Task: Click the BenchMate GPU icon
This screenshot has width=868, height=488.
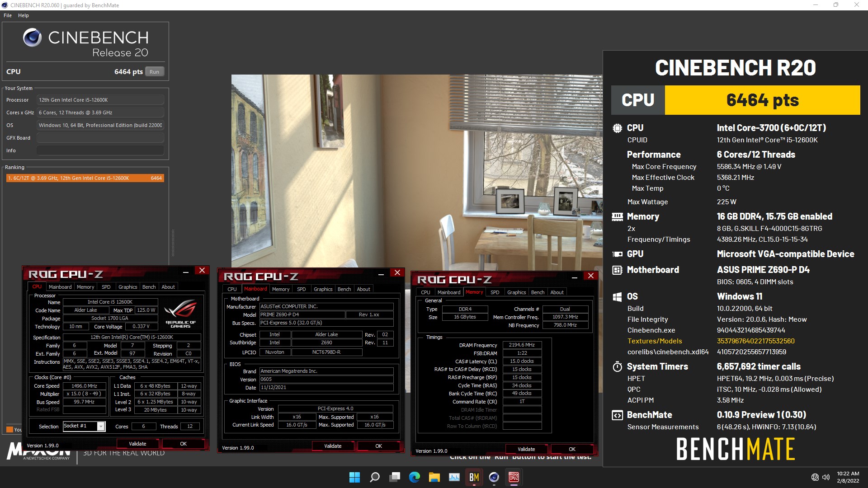Action: coord(617,254)
